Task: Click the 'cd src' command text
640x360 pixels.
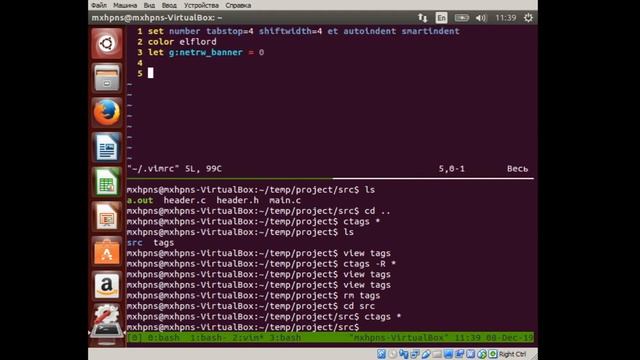Action: pyautogui.click(x=359, y=306)
